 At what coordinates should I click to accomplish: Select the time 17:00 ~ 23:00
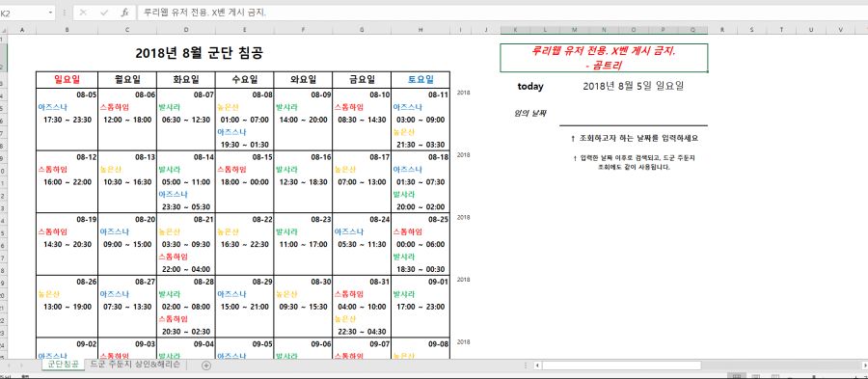420,307
